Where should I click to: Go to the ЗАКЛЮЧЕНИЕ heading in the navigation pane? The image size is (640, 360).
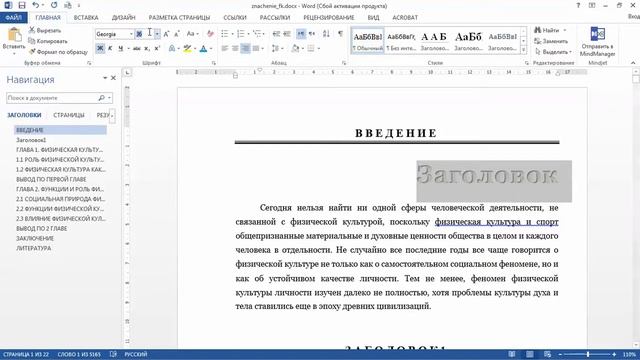coord(35,238)
